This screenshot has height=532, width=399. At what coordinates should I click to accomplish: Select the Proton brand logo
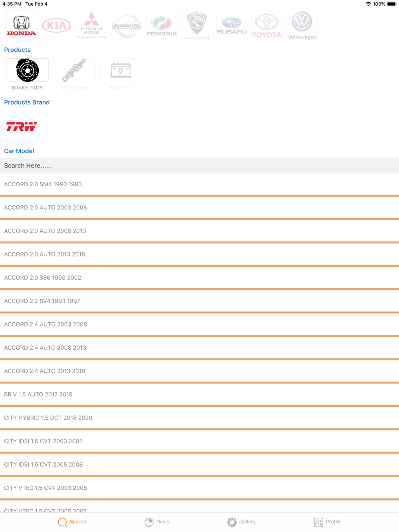point(197,26)
